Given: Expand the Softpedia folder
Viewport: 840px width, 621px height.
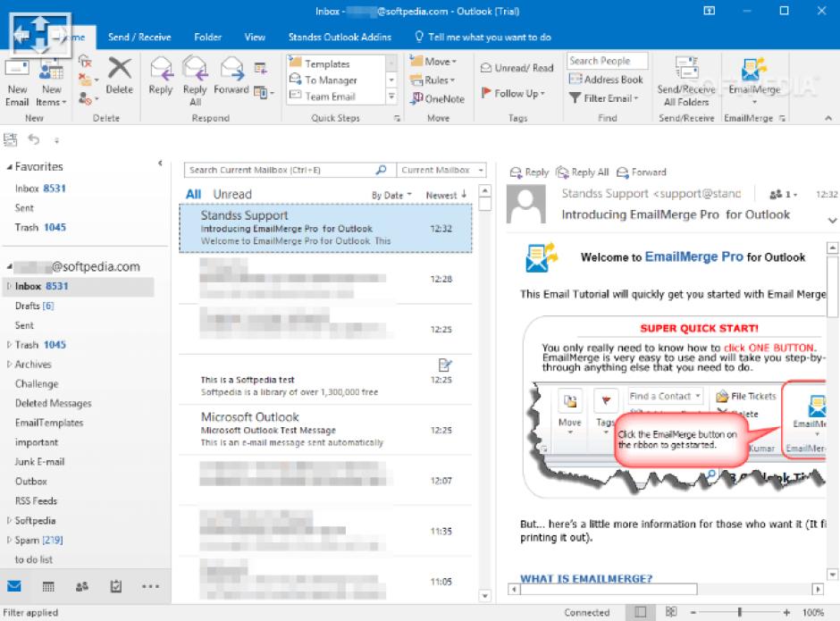Looking at the screenshot, I should [9, 520].
